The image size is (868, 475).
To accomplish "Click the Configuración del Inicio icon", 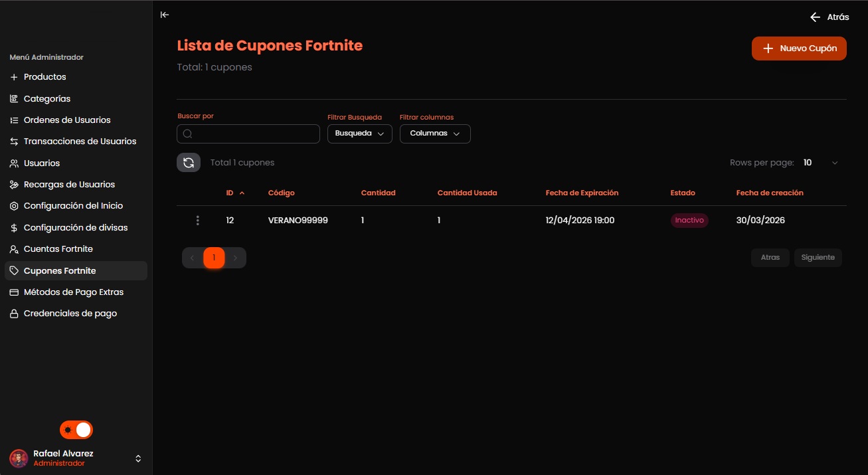I will tap(14, 206).
